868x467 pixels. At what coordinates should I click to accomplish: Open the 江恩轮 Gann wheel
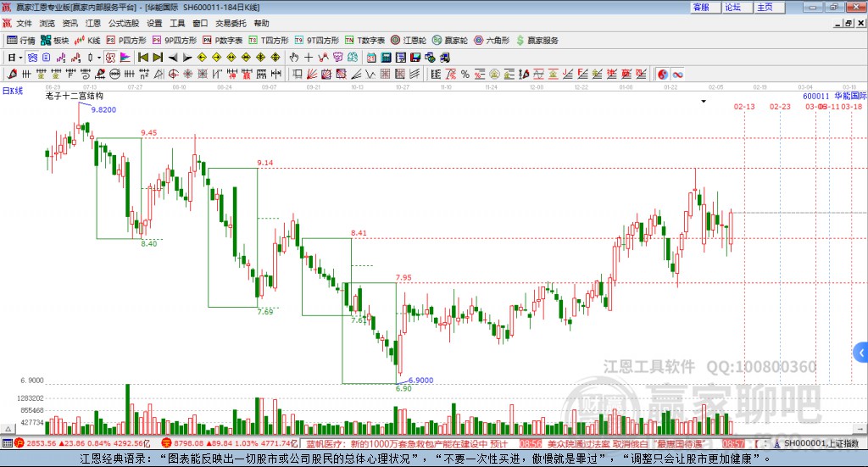coord(409,41)
